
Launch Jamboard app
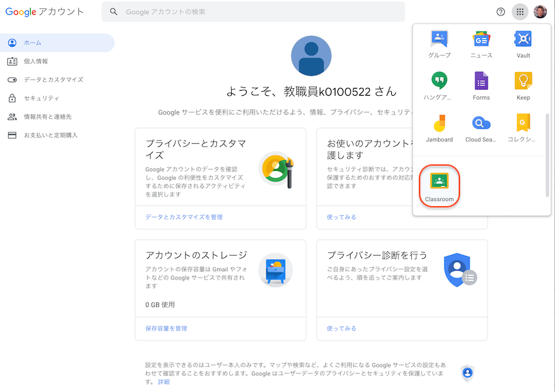click(439, 128)
